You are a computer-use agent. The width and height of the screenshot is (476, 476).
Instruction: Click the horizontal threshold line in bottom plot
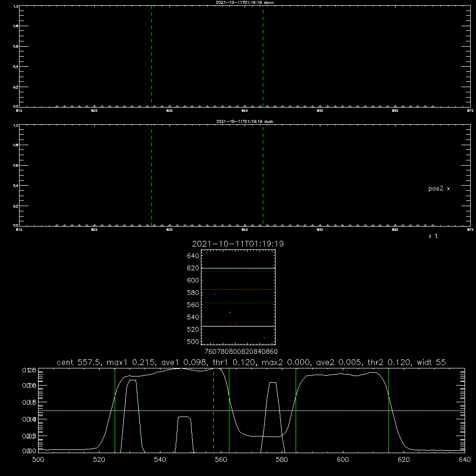(251, 411)
